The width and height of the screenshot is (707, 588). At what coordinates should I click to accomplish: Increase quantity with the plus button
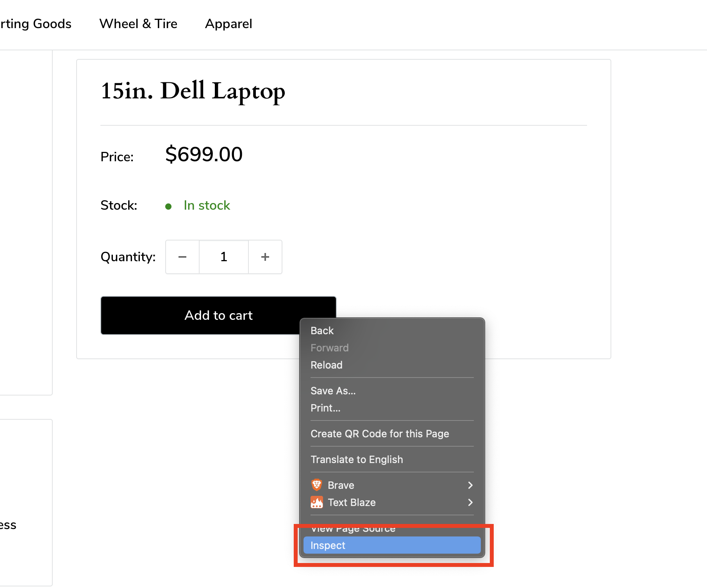pos(265,257)
